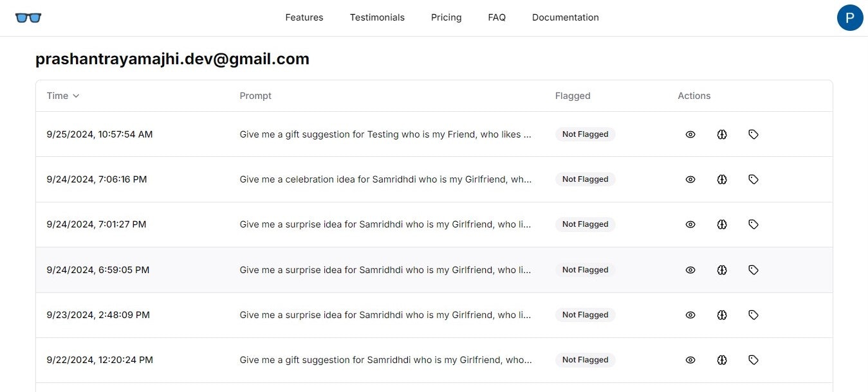The height and width of the screenshot is (392, 868).
Task: Click the brain icon for the 2:48:09 PM row
Action: point(722,315)
